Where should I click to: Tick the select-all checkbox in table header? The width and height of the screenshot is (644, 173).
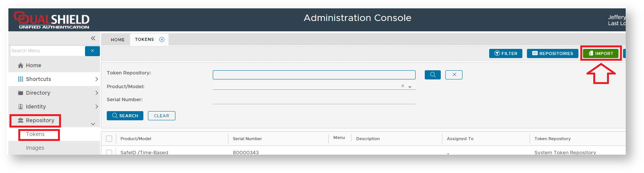point(109,139)
